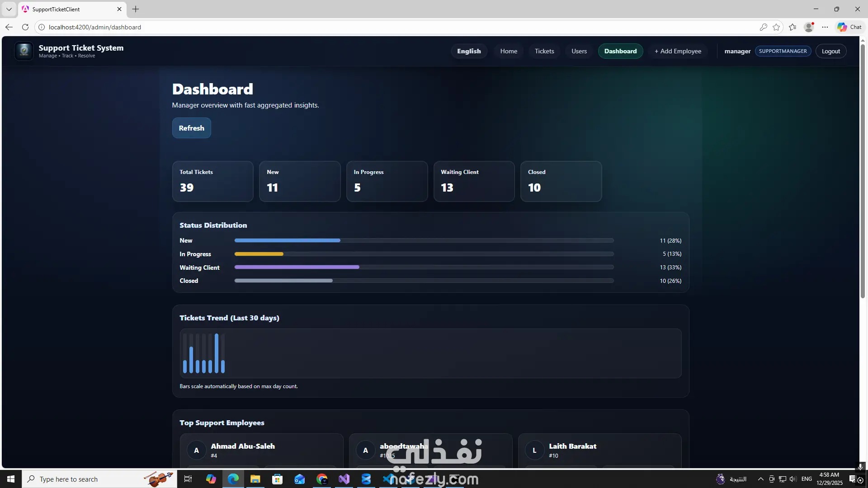Click the Waiting Client progress bar
The height and width of the screenshot is (488, 868).
pyautogui.click(x=424, y=267)
